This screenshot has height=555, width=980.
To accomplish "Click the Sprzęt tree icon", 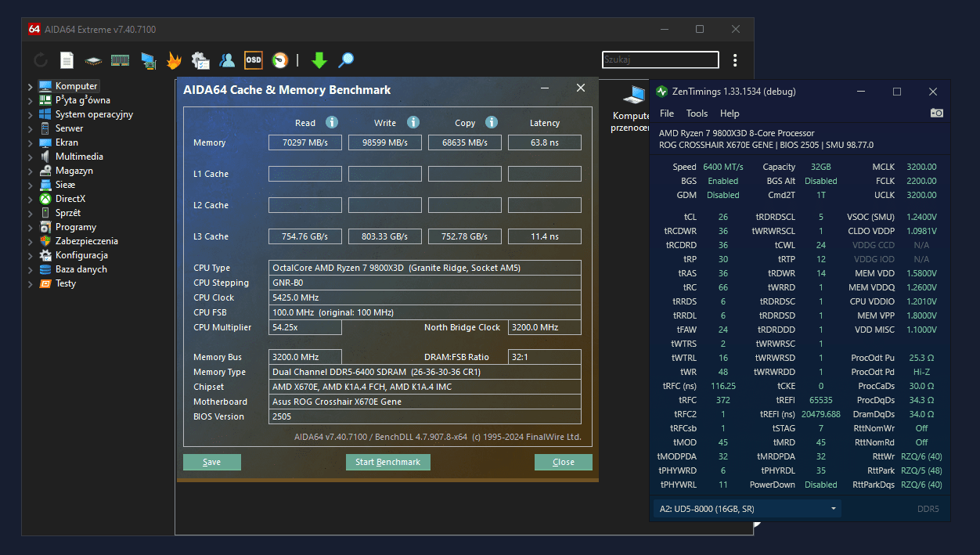I will pos(45,213).
